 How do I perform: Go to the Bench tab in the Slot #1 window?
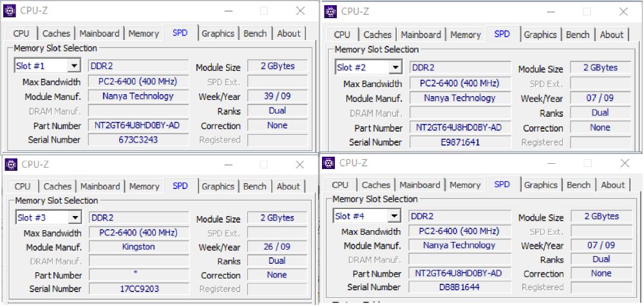tap(255, 34)
